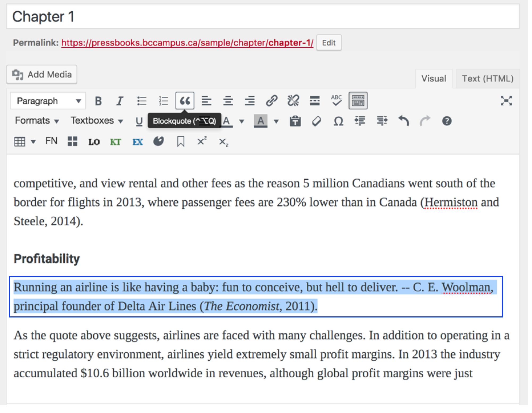The width and height of the screenshot is (532, 413).
Task: Toggle paste as text clipboard icon
Action: 295,121
